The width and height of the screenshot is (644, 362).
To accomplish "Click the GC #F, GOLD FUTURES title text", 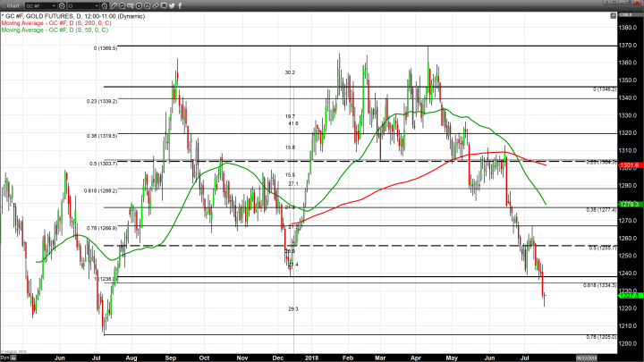I will coord(74,16).
